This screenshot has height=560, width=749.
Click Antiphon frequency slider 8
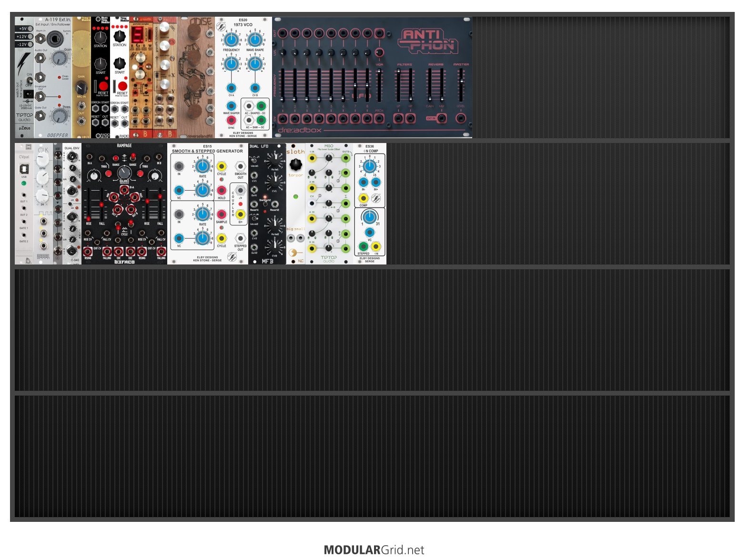tap(367, 85)
